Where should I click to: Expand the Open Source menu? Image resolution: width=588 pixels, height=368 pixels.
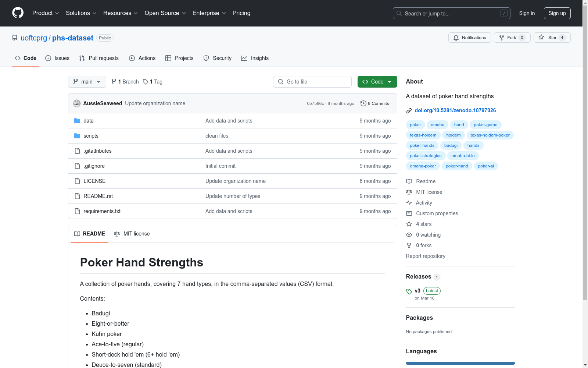point(165,13)
